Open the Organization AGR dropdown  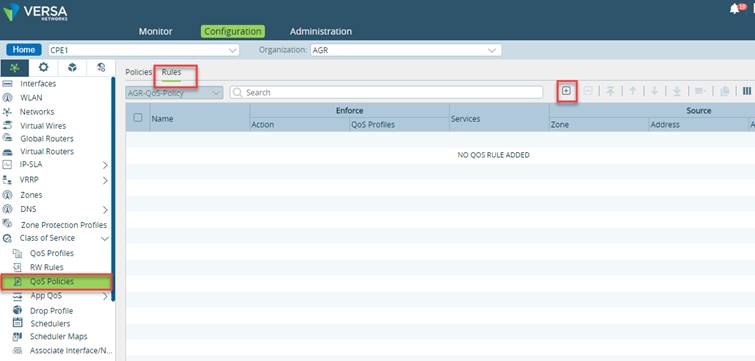(406, 50)
